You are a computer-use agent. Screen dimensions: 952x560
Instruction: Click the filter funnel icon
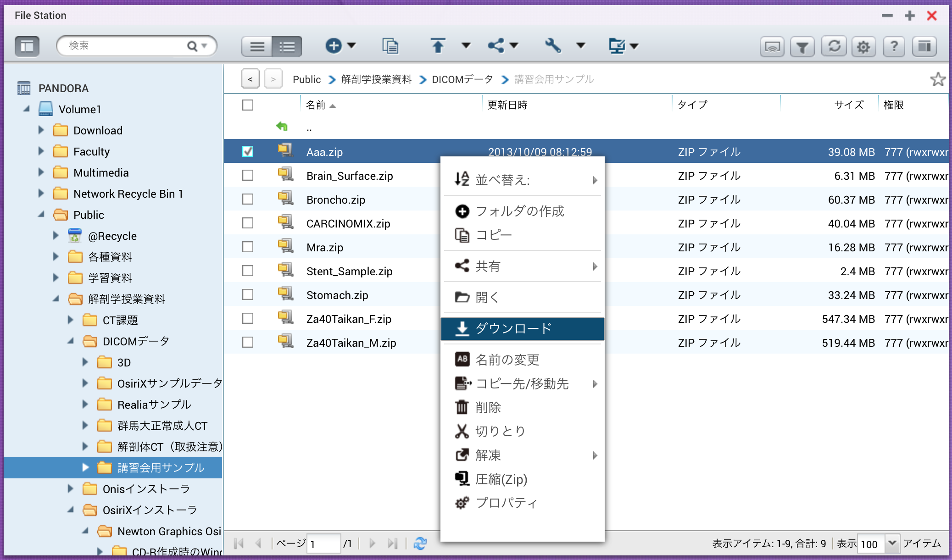pyautogui.click(x=802, y=46)
